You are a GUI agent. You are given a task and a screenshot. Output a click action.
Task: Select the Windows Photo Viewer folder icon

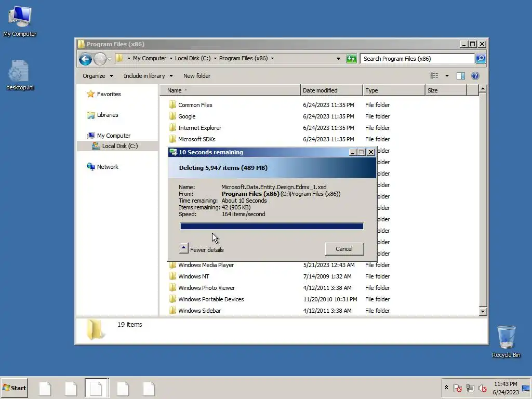(x=172, y=288)
